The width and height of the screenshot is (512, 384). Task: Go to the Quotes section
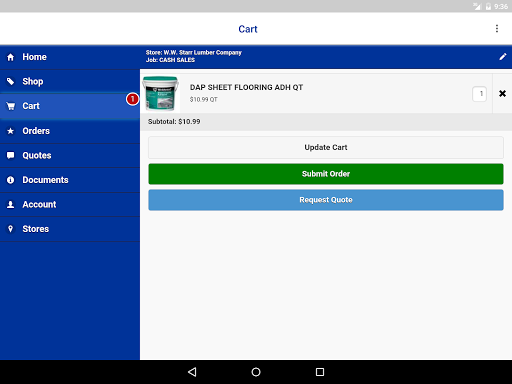coord(70,155)
